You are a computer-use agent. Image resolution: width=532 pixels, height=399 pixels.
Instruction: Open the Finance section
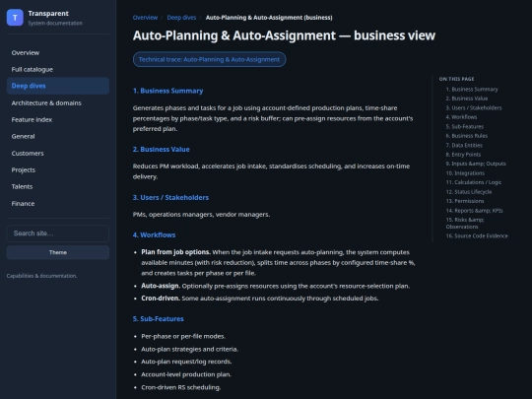pyautogui.click(x=58, y=203)
